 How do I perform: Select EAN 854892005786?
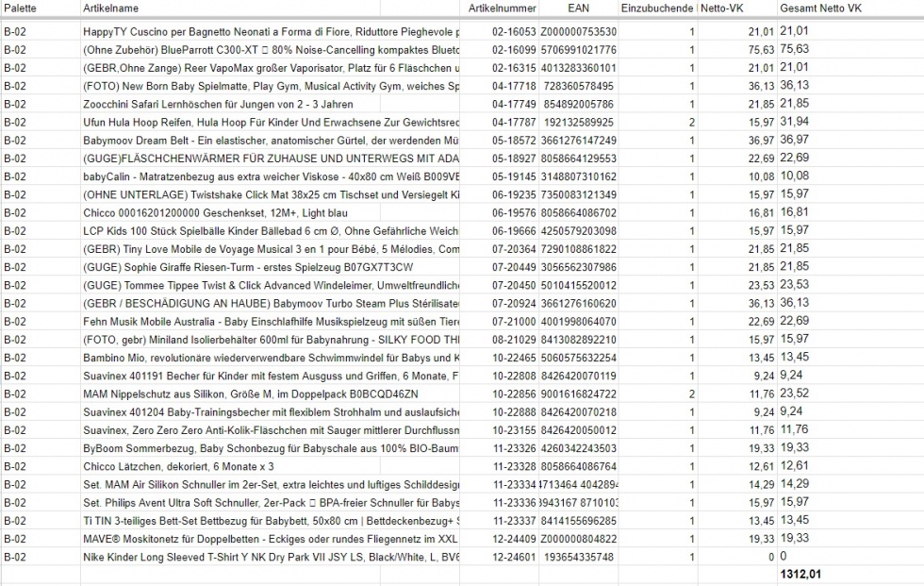578,105
